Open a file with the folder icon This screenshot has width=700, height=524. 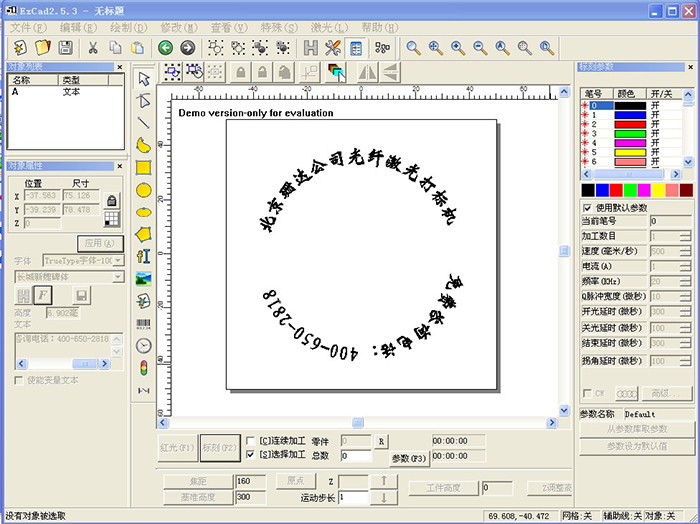(x=43, y=48)
